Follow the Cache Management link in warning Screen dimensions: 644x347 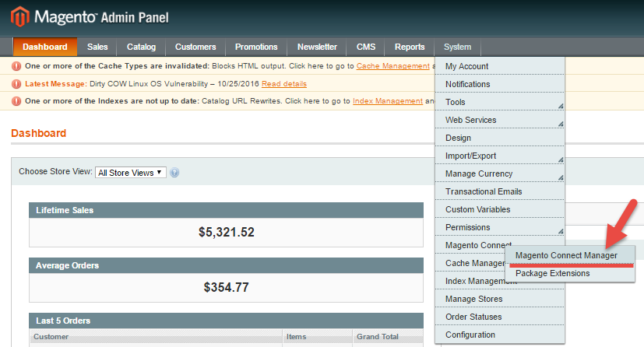click(x=393, y=66)
